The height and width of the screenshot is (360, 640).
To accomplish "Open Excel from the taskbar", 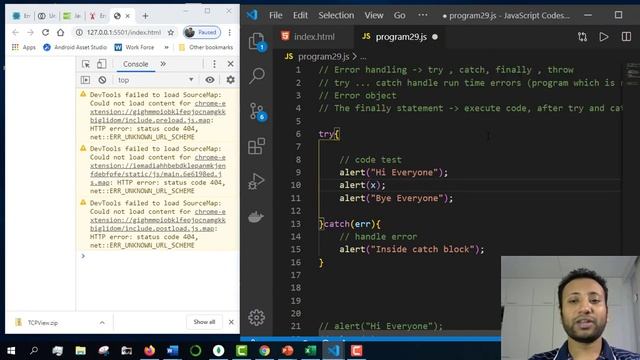I will [311, 351].
